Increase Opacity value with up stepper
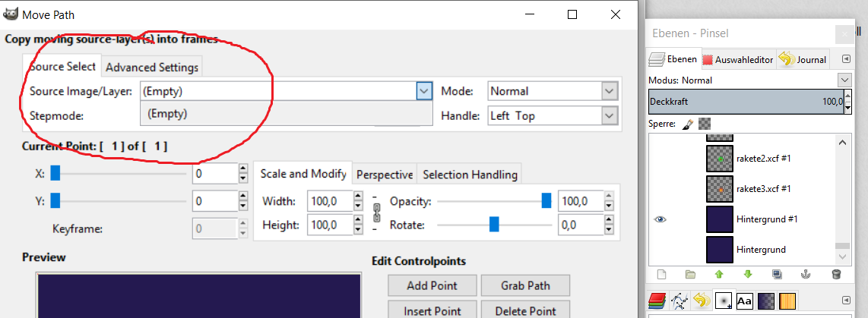Viewport: 868px width, 318px height. [x=609, y=196]
